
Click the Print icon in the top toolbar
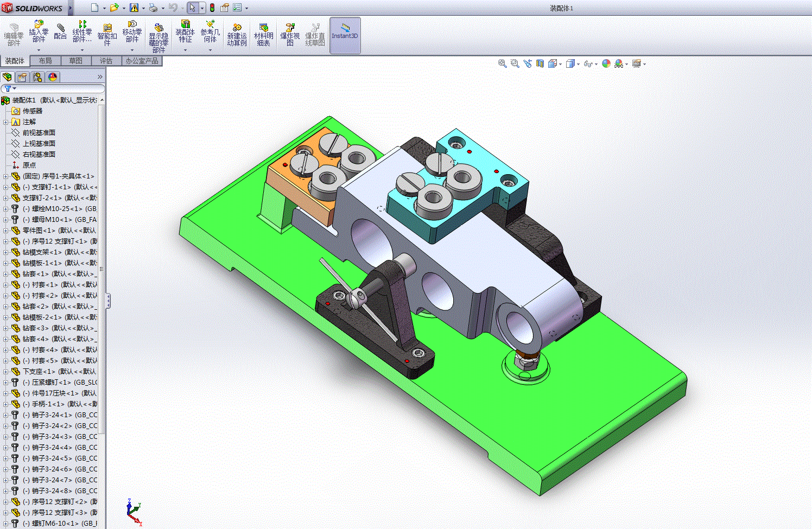click(153, 8)
